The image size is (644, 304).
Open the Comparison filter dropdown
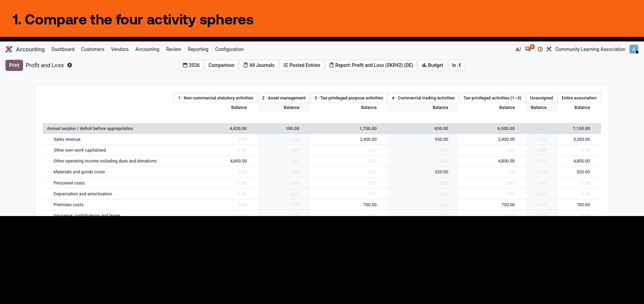coord(221,65)
